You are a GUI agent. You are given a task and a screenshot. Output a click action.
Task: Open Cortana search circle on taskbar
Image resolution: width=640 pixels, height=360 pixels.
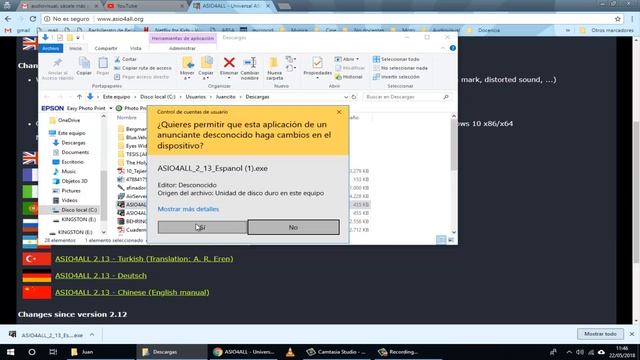(31, 352)
